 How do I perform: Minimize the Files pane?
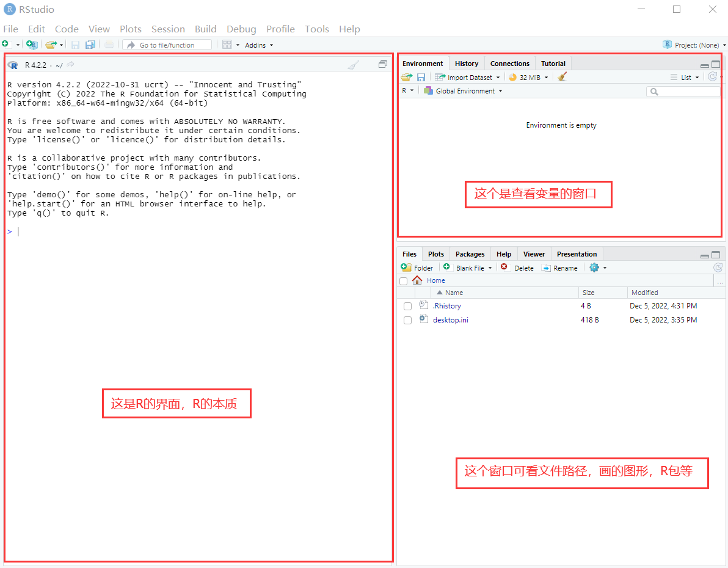[x=704, y=255]
